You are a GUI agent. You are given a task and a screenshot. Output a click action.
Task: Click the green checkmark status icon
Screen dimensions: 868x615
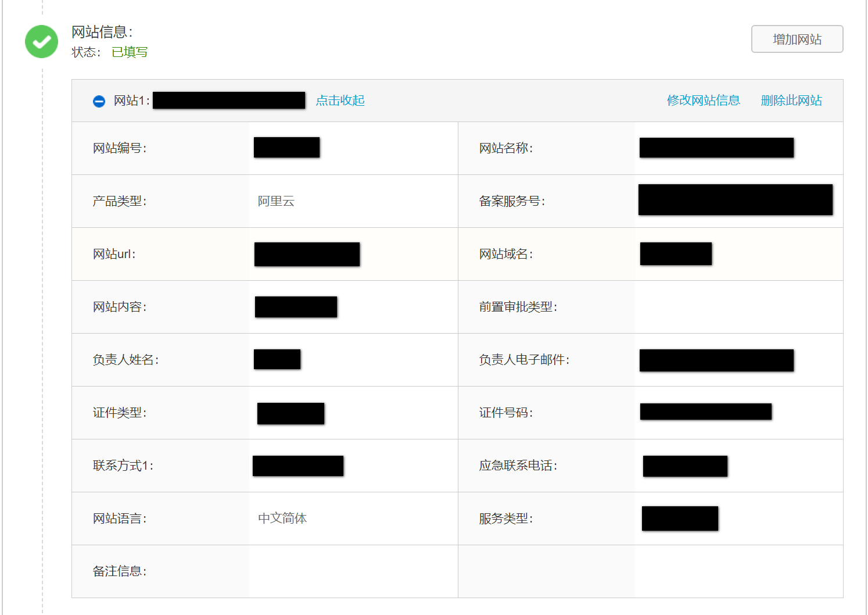[x=41, y=41]
